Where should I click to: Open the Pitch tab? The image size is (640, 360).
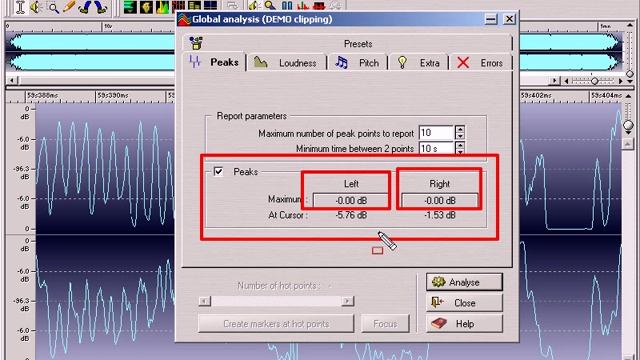(x=358, y=63)
